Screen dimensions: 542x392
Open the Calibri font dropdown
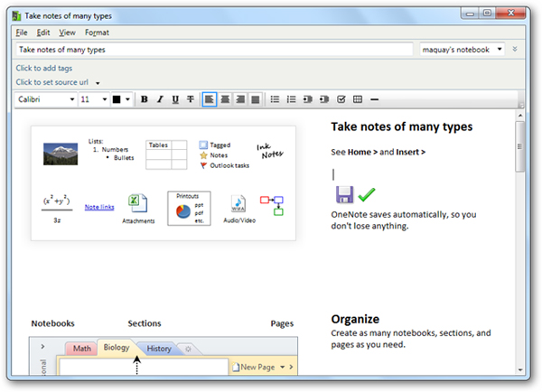tap(70, 99)
